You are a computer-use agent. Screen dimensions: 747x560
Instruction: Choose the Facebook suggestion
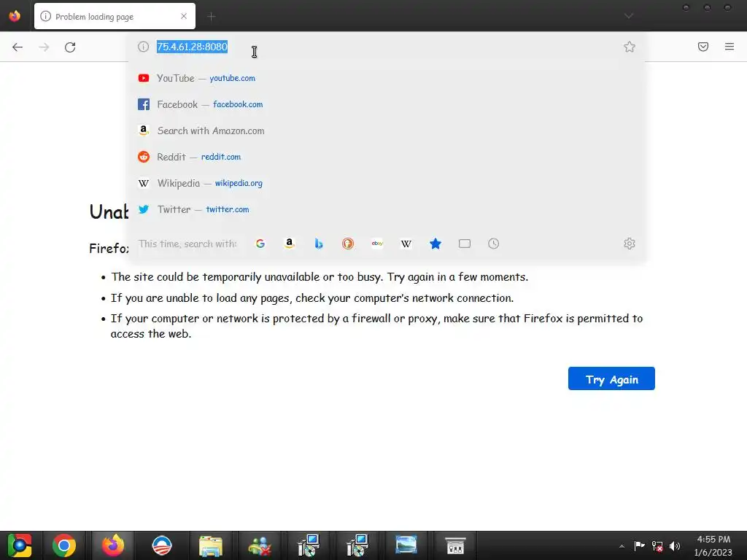386,104
